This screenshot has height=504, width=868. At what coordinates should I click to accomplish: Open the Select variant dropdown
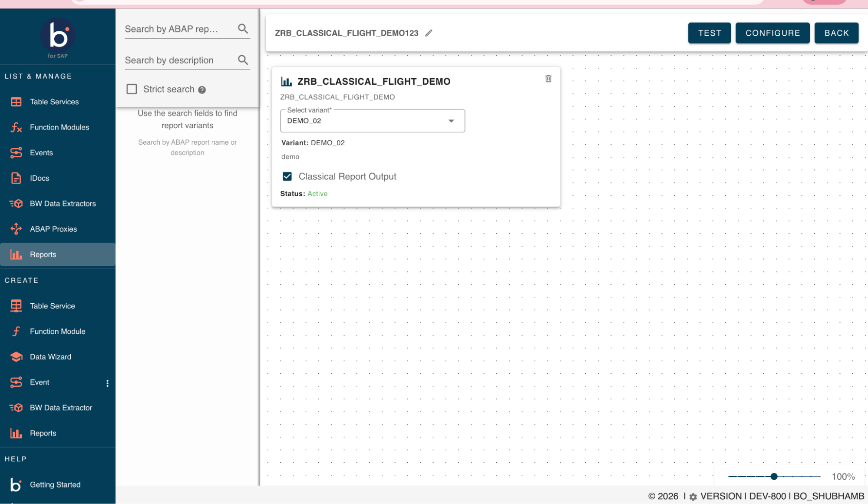pos(373,121)
